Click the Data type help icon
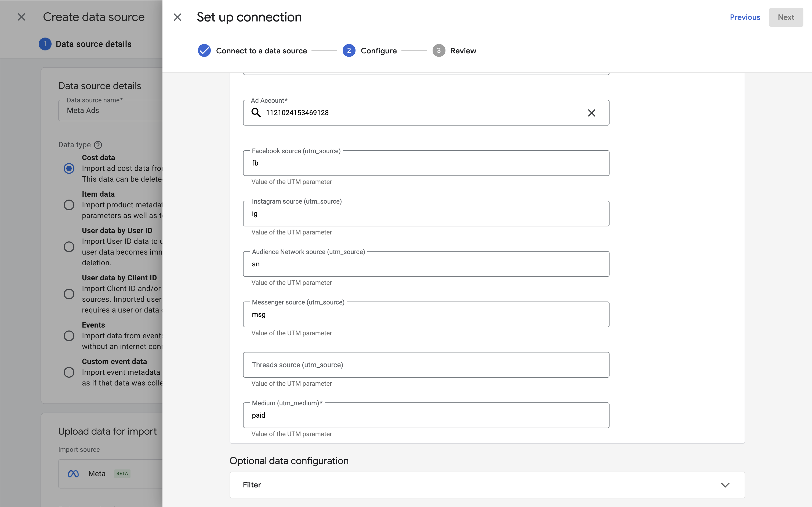 pyautogui.click(x=98, y=145)
